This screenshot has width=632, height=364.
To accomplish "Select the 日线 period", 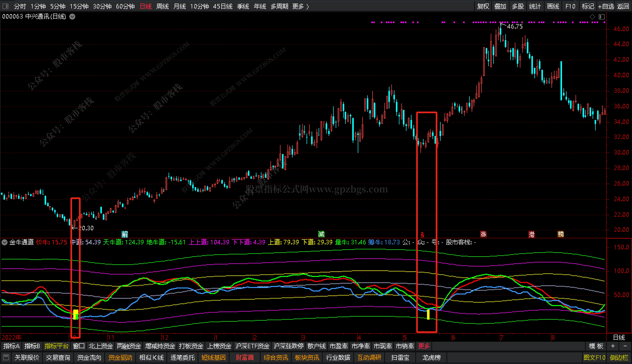I will point(146,6).
